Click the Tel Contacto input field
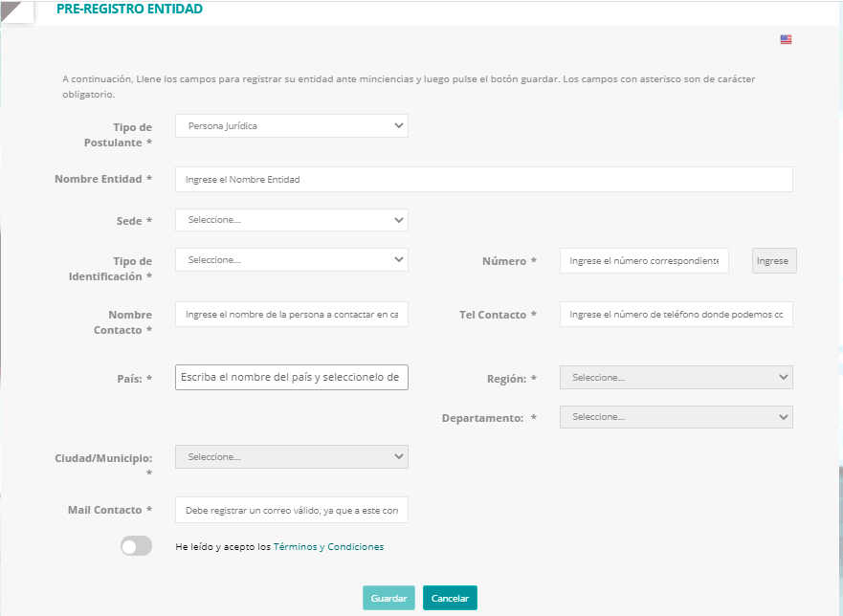The width and height of the screenshot is (843, 616). (x=676, y=315)
